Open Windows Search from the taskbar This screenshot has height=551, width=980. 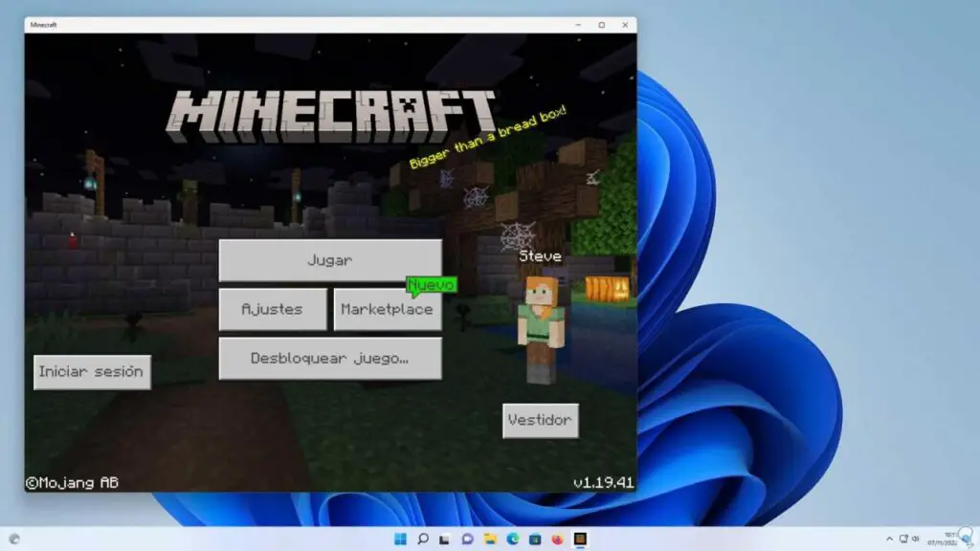tap(425, 539)
